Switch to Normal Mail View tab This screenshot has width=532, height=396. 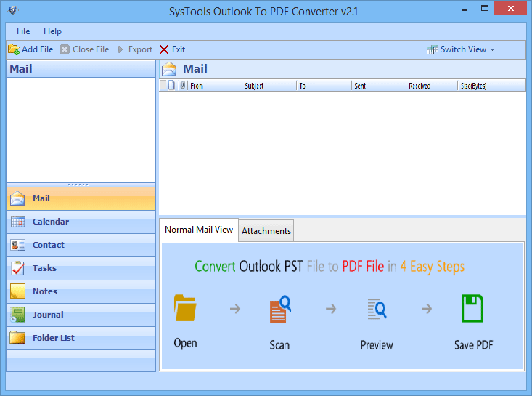tap(199, 230)
